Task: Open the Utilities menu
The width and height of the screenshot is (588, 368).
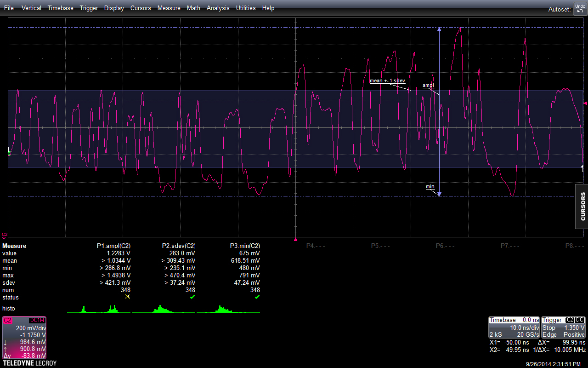Action: click(x=246, y=8)
